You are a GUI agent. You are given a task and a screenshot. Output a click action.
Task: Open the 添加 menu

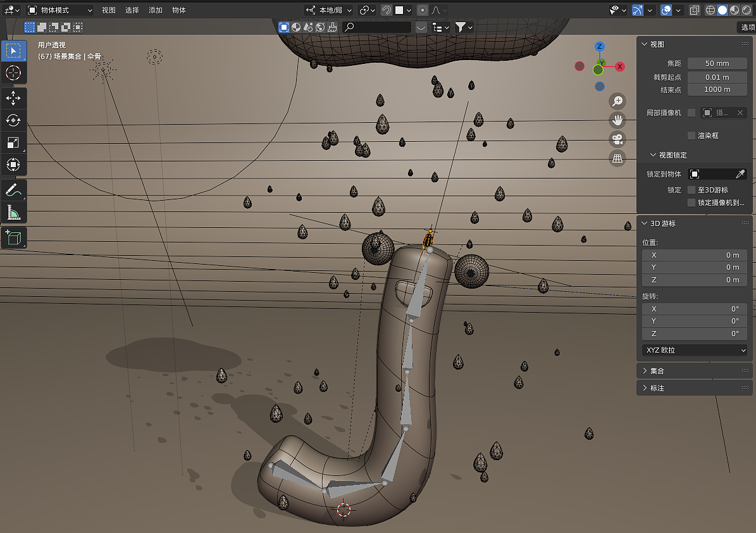pyautogui.click(x=155, y=10)
